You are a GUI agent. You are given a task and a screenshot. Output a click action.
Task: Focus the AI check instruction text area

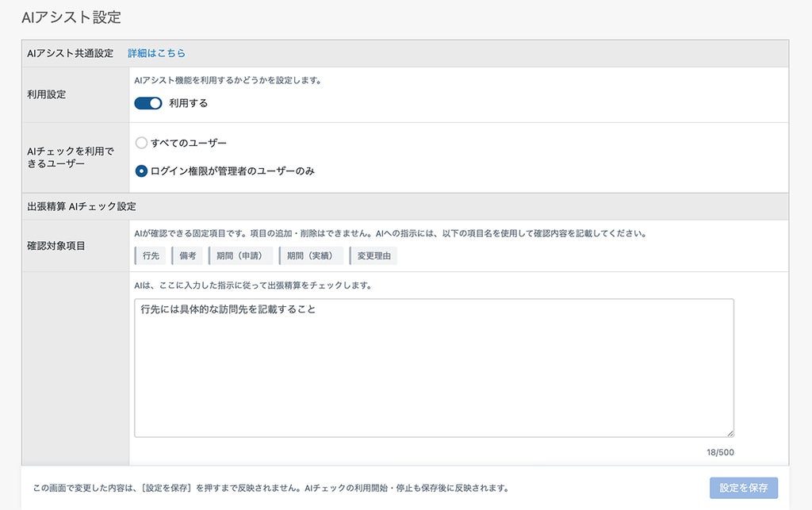434,367
